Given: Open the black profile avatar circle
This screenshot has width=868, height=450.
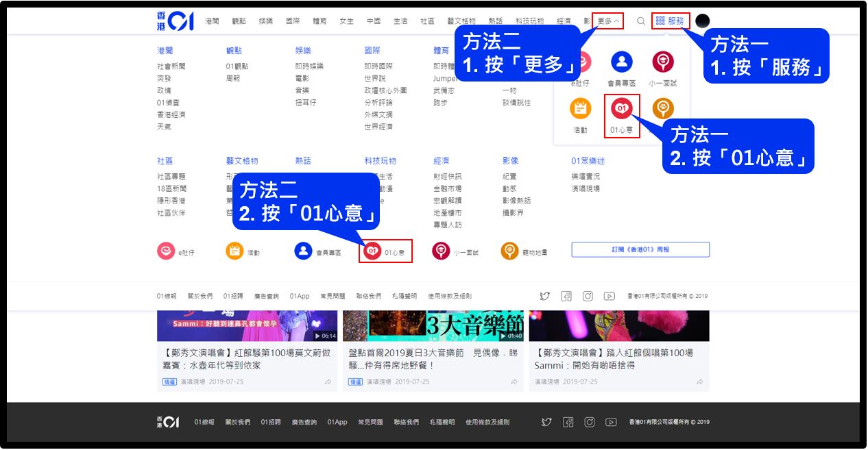Looking at the screenshot, I should [x=702, y=21].
